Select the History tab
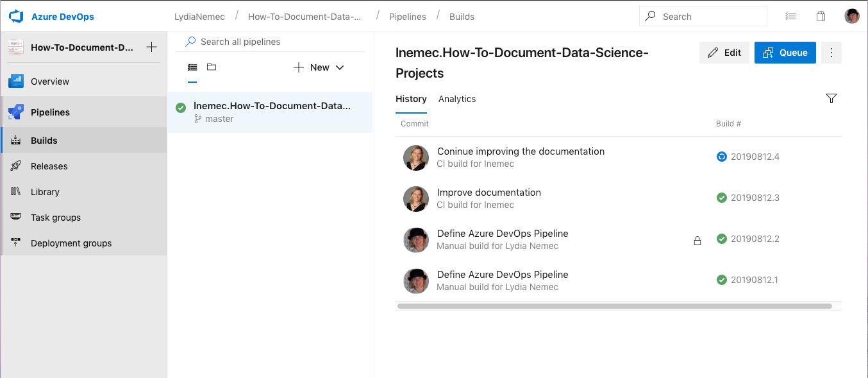868x378 pixels. [411, 99]
